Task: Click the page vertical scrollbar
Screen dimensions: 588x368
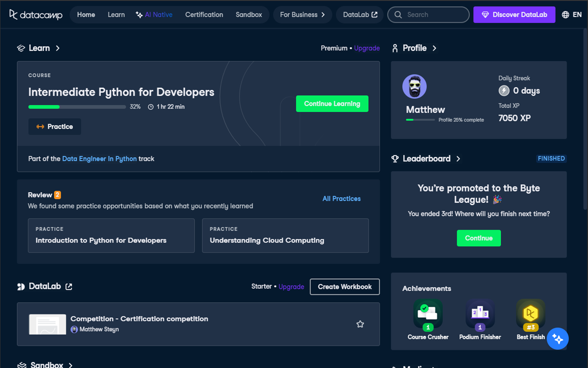Action: [x=585, y=120]
